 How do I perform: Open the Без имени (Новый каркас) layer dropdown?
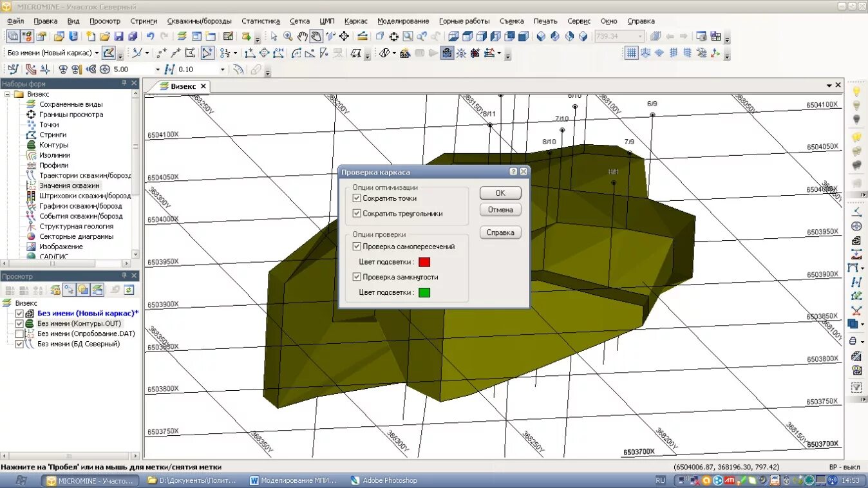click(x=97, y=53)
